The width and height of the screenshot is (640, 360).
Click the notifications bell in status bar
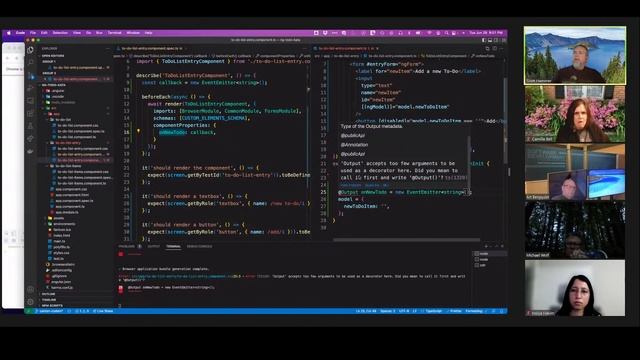pyautogui.click(x=502, y=311)
